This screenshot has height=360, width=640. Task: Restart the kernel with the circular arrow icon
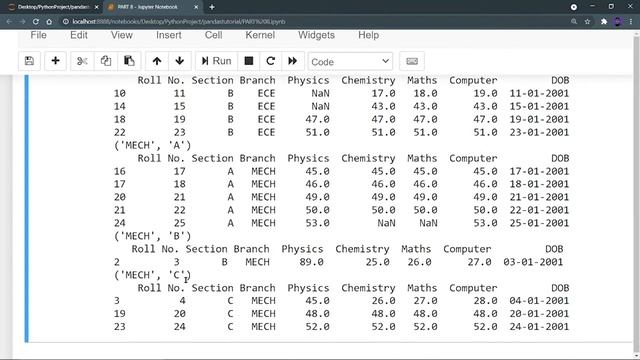(x=270, y=61)
